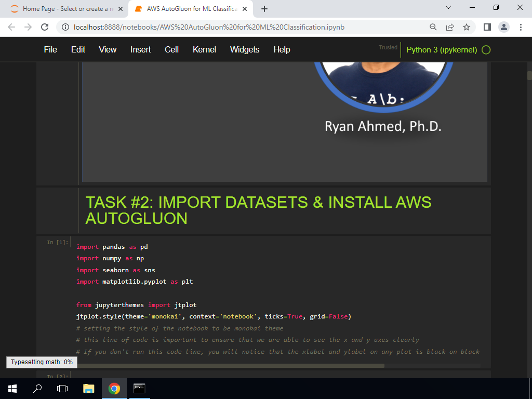Open the Widgets menu
This screenshot has width=532, height=399.
[245, 49]
